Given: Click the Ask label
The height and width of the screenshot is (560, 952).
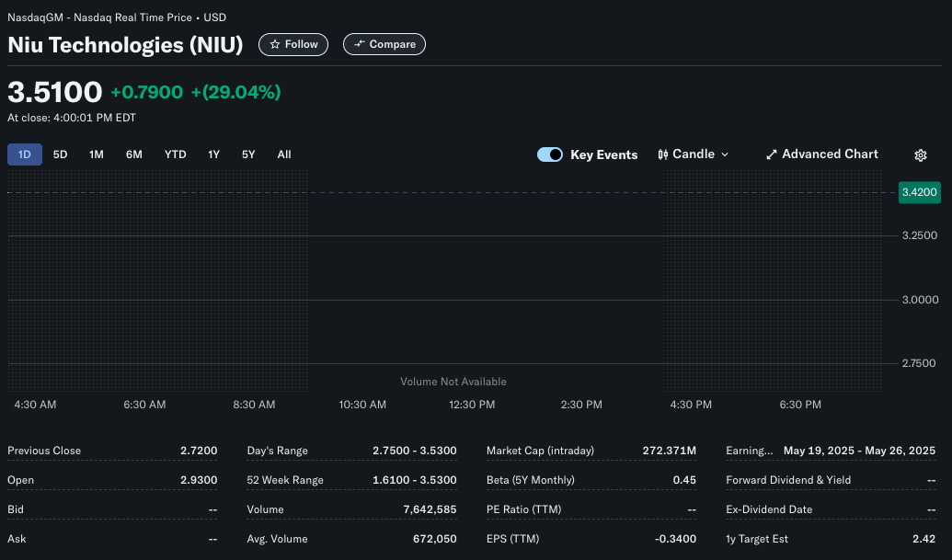Looking at the screenshot, I should tap(17, 539).
